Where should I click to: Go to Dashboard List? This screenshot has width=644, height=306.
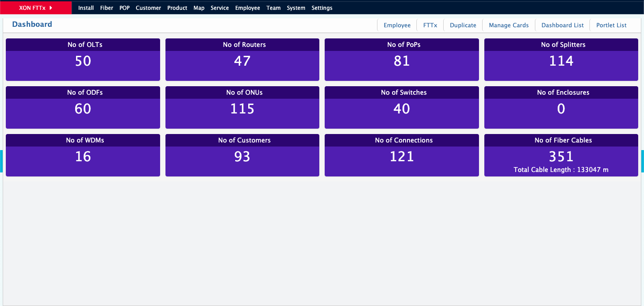click(562, 25)
